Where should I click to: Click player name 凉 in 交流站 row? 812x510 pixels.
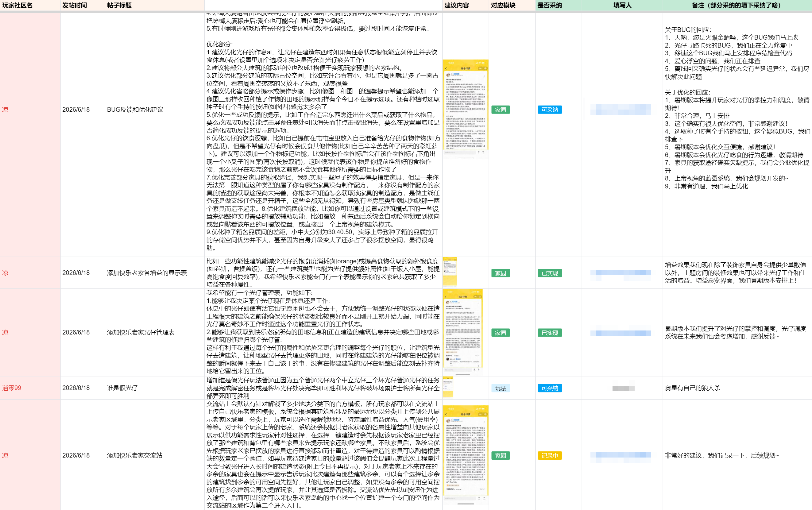[5, 455]
